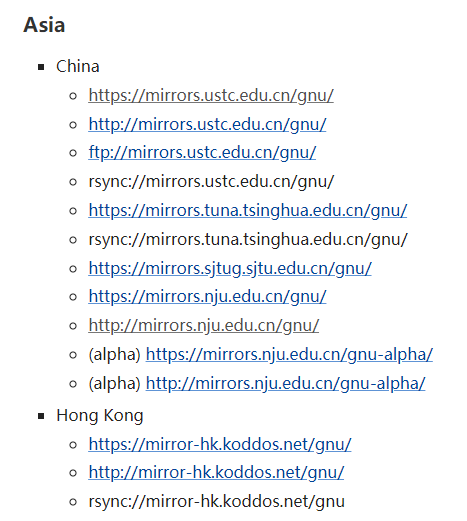Click the China list item label
The height and width of the screenshot is (521, 467).
(x=78, y=66)
